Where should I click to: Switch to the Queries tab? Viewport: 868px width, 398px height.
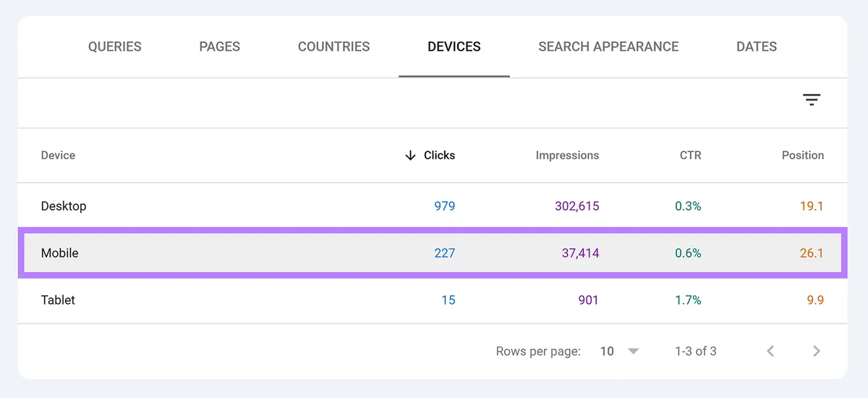click(115, 46)
